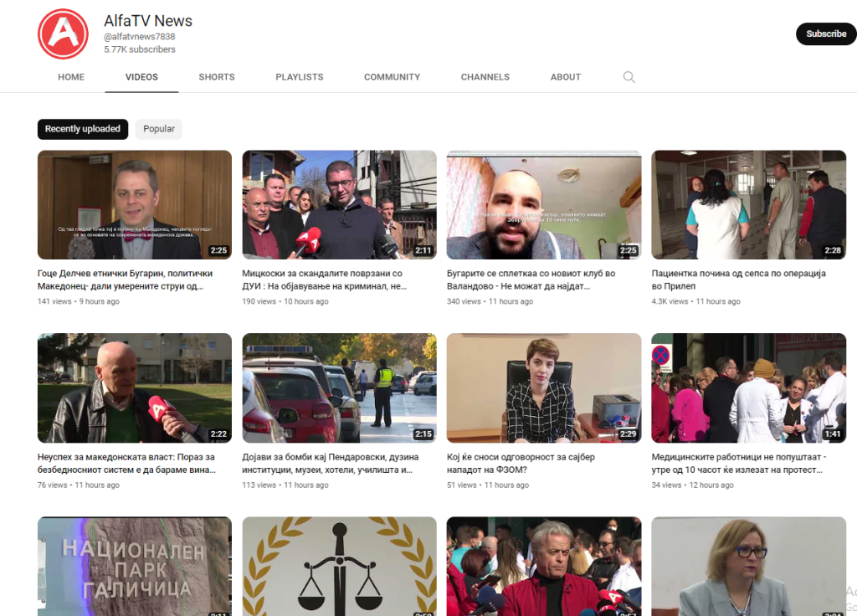The image size is (857, 616).
Task: Click the 2:29 duration badge on ФЗОМ video
Action: pos(628,434)
